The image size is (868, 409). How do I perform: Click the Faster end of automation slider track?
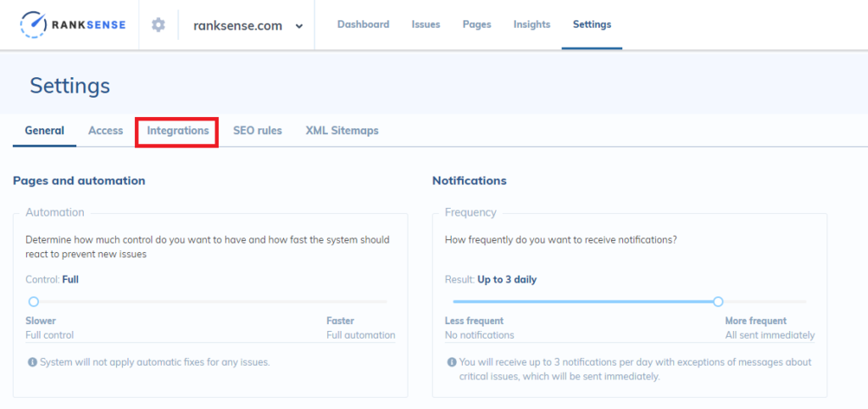(384, 301)
